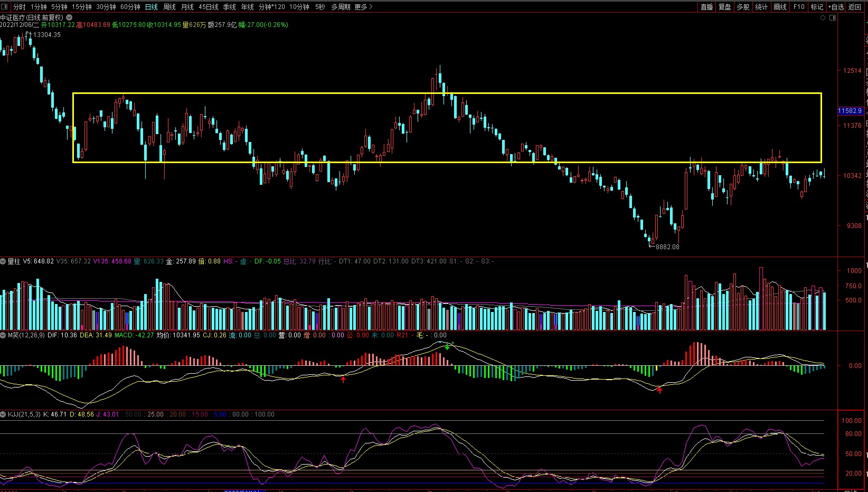Screen dimensions: 868x492
Task: Click the 返回 back button
Action: (855, 7)
